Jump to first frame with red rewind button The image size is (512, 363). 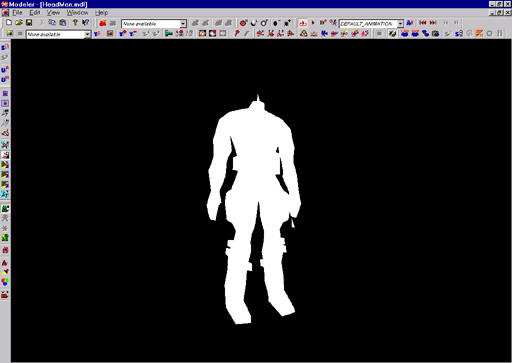(x=423, y=23)
